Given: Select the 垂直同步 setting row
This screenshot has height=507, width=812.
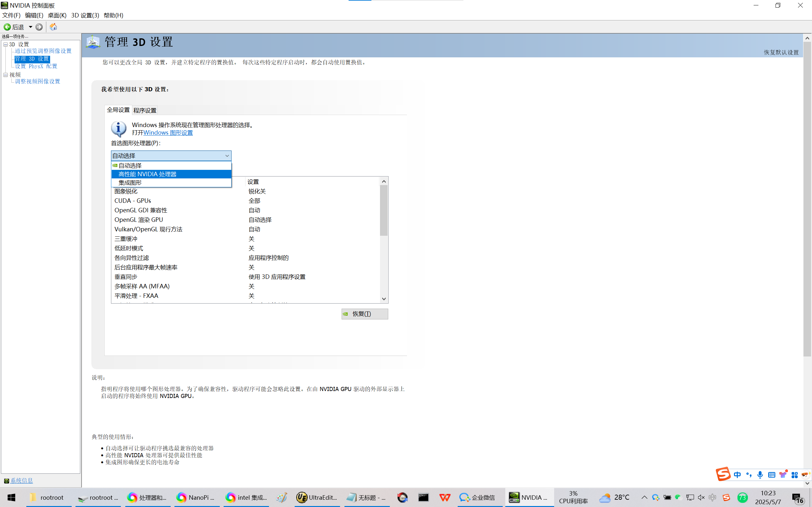Looking at the screenshot, I should click(x=126, y=277).
